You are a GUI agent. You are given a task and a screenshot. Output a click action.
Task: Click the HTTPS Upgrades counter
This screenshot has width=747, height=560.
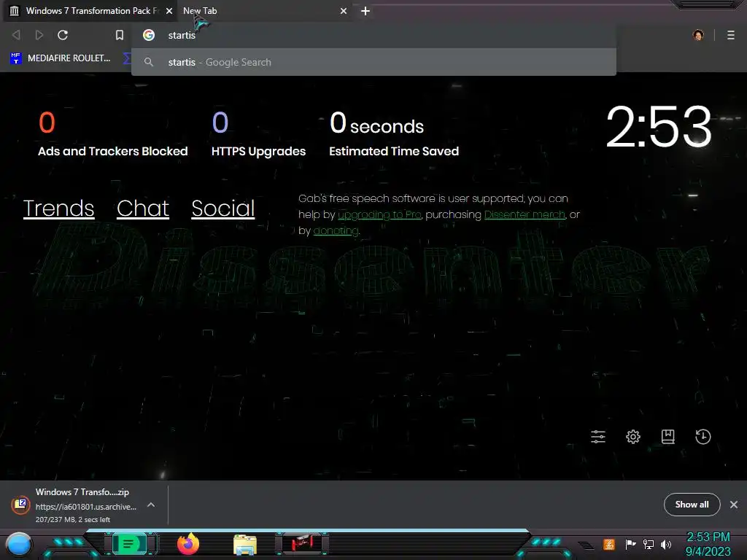click(x=259, y=134)
